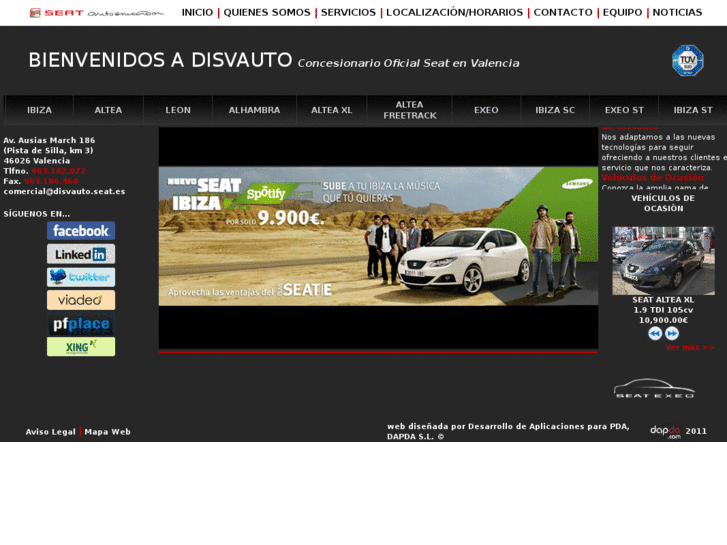Click the Vehículos de Ocasión red heading
Image resolution: width=727 pixels, height=545 pixels.
[x=652, y=178]
